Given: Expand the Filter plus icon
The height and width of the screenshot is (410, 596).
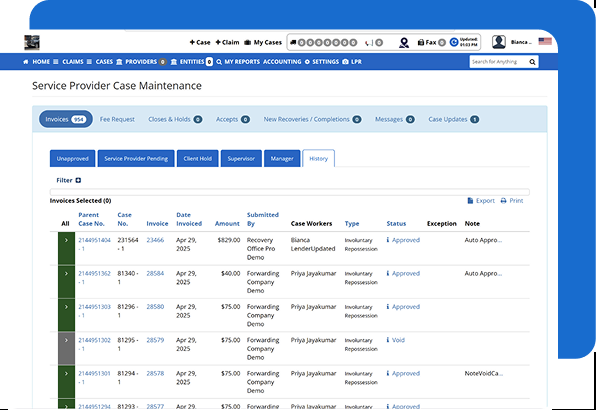Looking at the screenshot, I should (x=78, y=180).
